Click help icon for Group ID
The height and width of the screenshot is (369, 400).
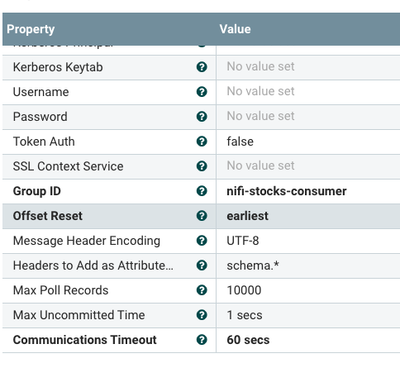pos(202,191)
